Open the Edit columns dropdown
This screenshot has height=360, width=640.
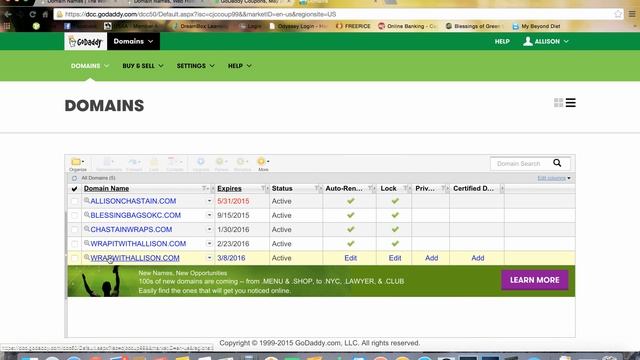554,178
